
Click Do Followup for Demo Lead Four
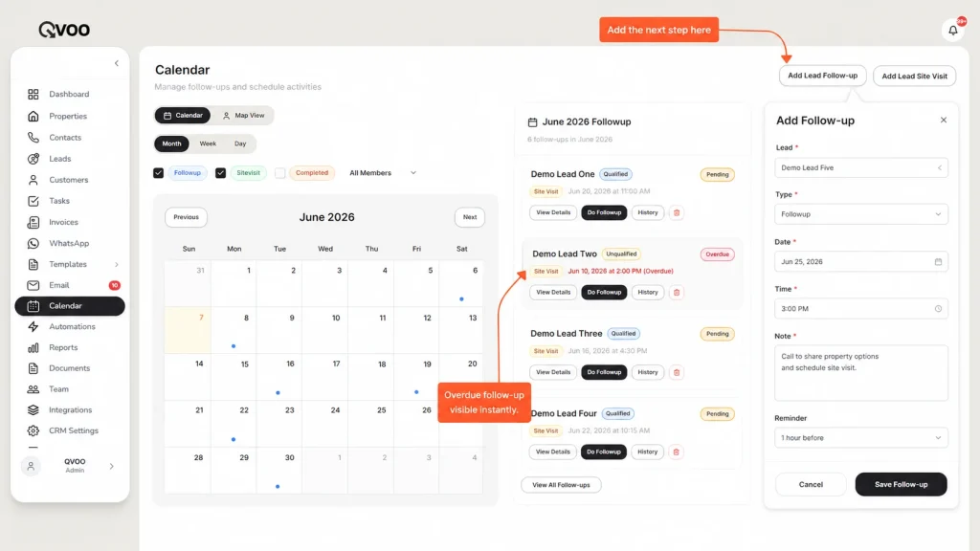point(603,452)
